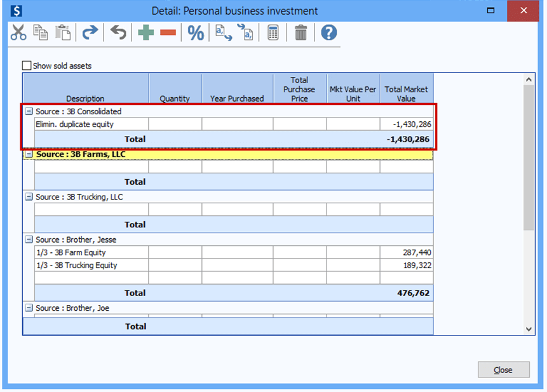547x392 pixels.
Task: Click the Cut scissors icon
Action: pyautogui.click(x=18, y=33)
